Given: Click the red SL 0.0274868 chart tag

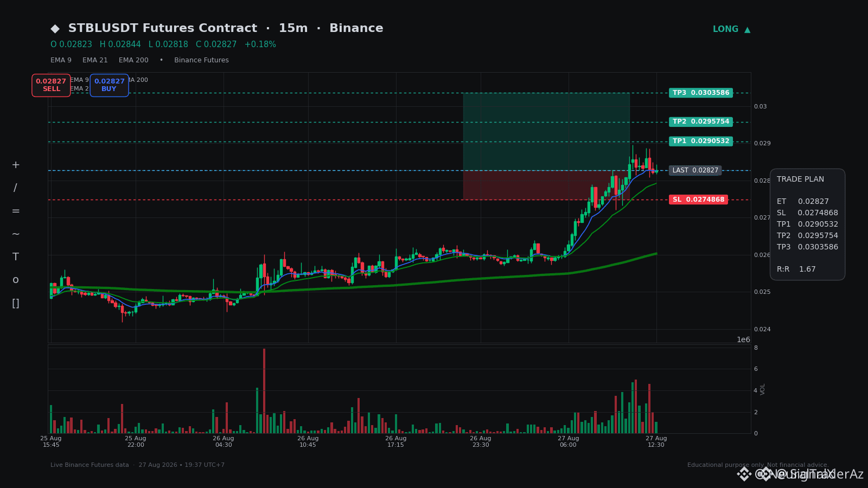Looking at the screenshot, I should (x=698, y=200).
